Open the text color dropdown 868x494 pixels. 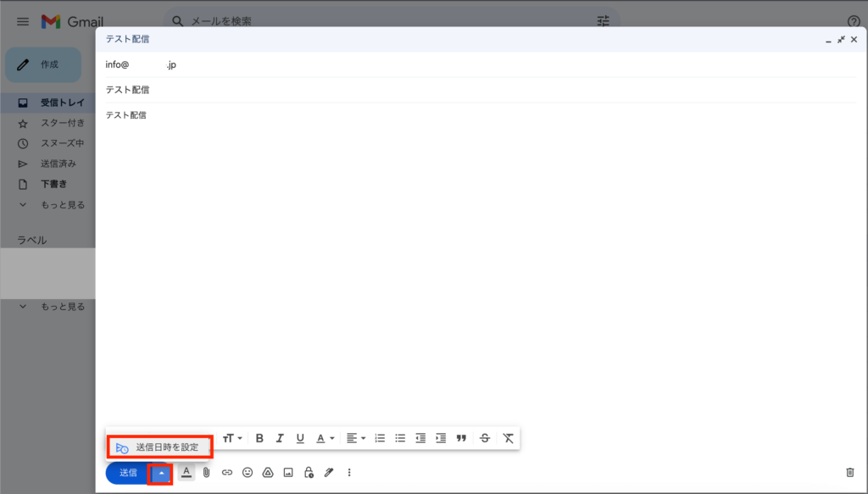tap(325, 438)
